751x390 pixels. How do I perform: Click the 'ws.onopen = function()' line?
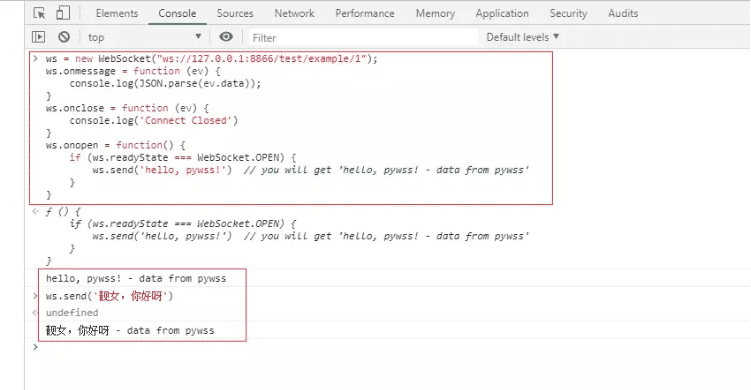click(x=115, y=145)
